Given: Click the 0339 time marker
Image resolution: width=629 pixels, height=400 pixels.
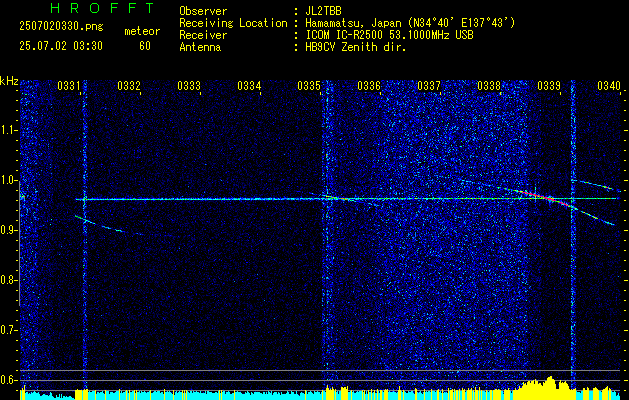Looking at the screenshot, I should click(548, 86).
